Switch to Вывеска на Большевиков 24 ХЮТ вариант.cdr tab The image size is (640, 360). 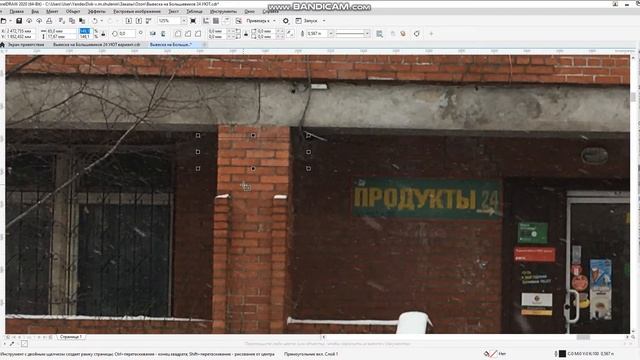(x=97, y=44)
